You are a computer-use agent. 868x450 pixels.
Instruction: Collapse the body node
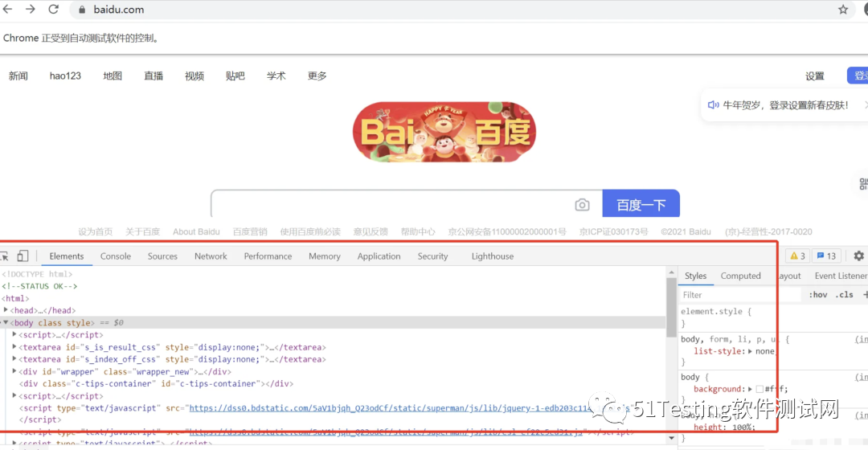tap(6, 322)
